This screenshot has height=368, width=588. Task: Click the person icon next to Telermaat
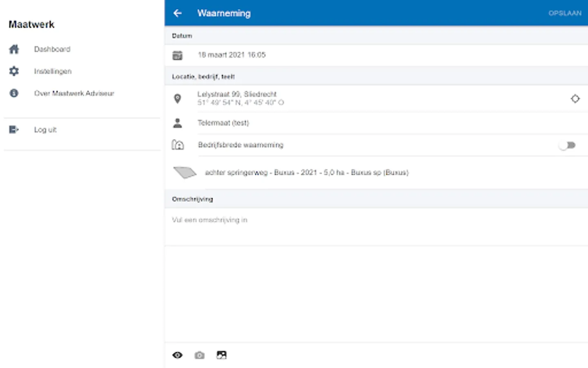click(177, 123)
